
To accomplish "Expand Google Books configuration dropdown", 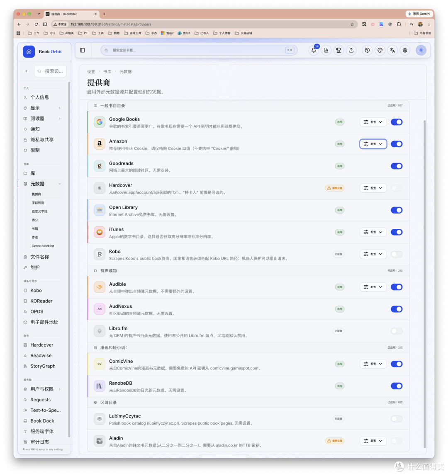I will pyautogui.click(x=373, y=122).
